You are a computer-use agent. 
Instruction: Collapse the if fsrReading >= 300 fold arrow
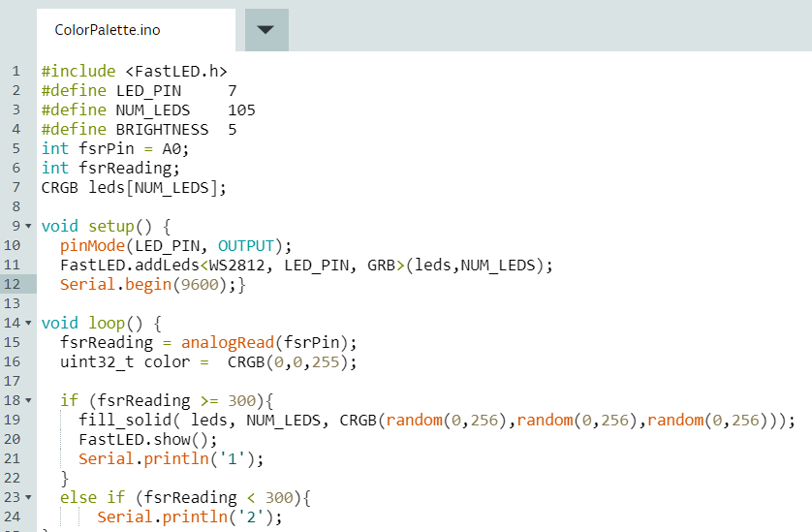(x=28, y=400)
